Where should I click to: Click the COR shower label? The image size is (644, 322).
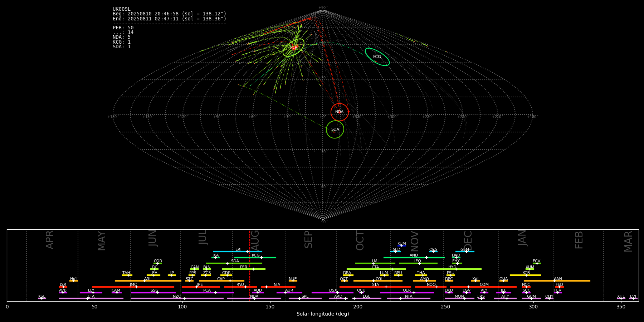point(158,261)
